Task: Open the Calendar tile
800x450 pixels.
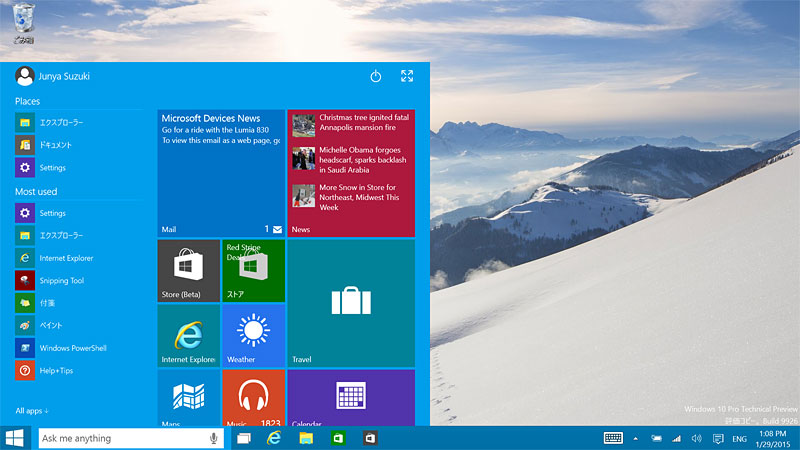Action: pyautogui.click(x=351, y=398)
